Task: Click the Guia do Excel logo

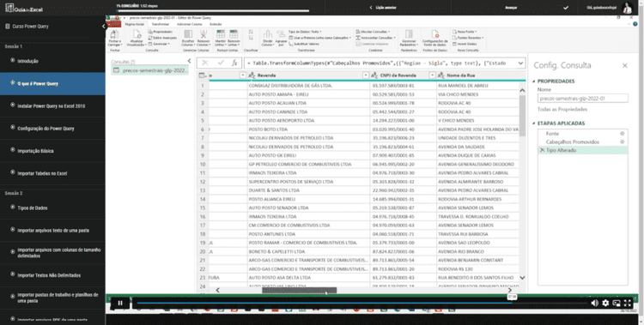Action: click(x=24, y=9)
